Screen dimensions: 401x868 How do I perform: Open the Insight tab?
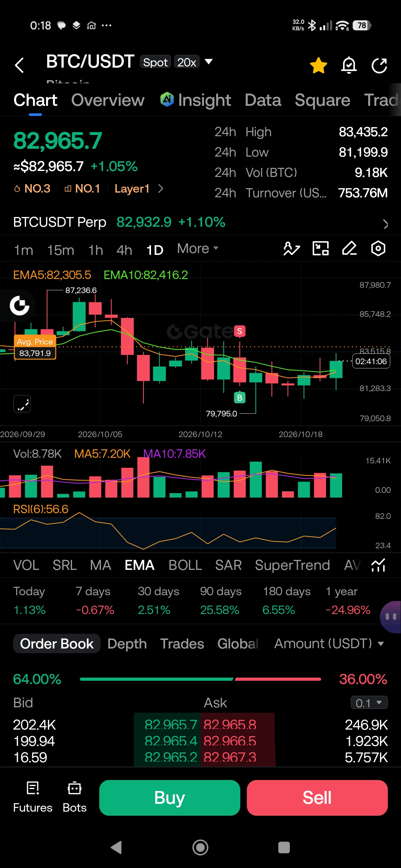coord(195,100)
